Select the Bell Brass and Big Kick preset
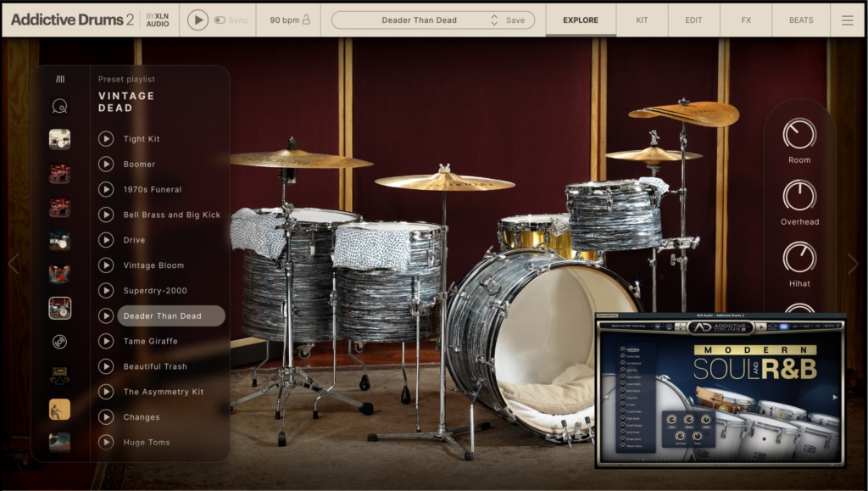 (x=171, y=215)
